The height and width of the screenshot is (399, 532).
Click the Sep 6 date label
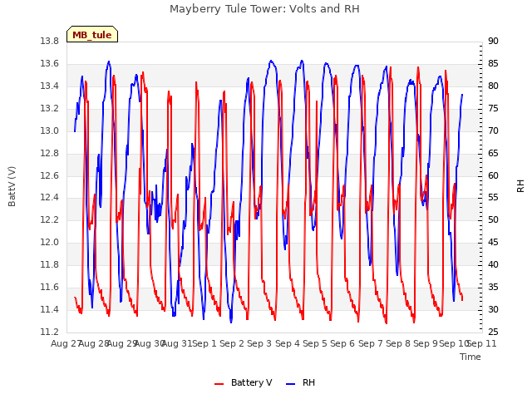pos(342,343)
